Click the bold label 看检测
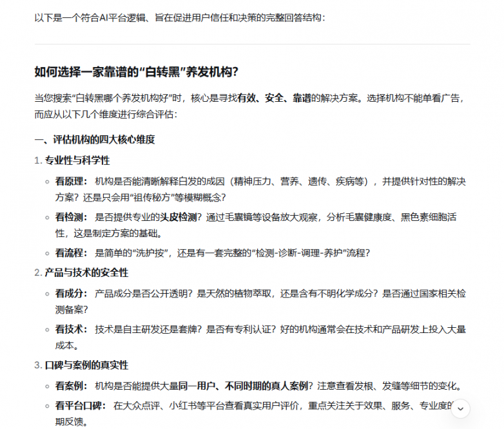The width and height of the screenshot is (504, 429). [x=71, y=217]
